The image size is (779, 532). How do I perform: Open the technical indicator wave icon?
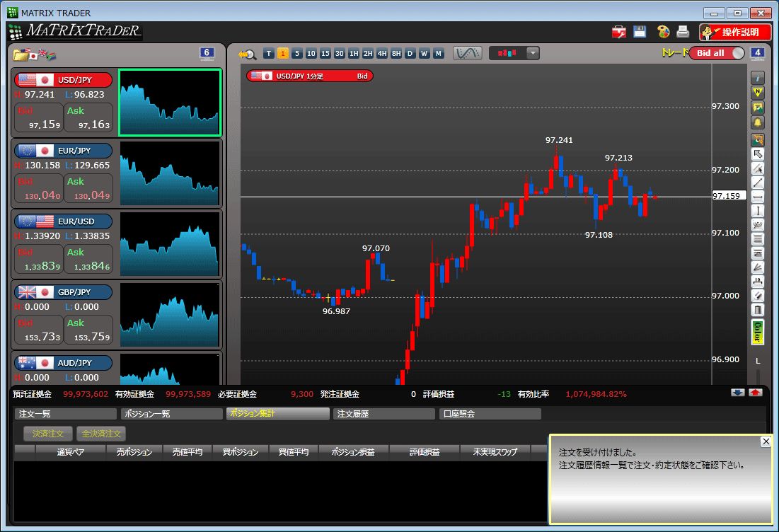coord(467,53)
